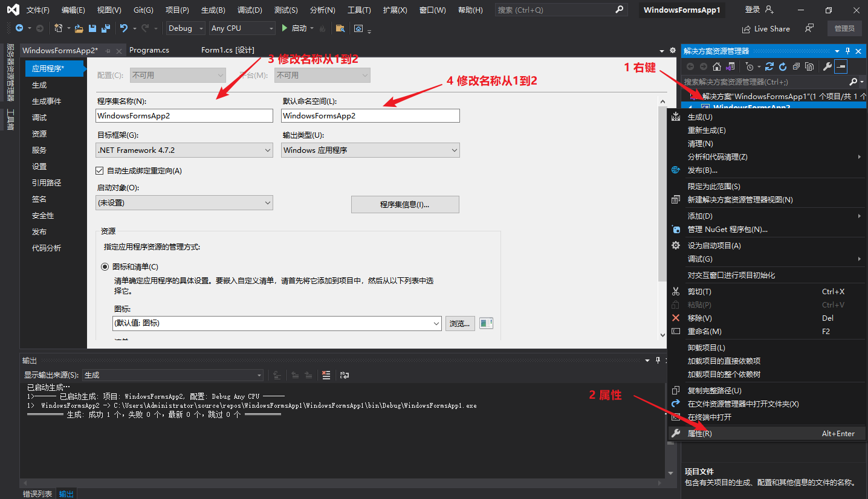Click the sign-in account icon
868x499 pixels.
769,10
